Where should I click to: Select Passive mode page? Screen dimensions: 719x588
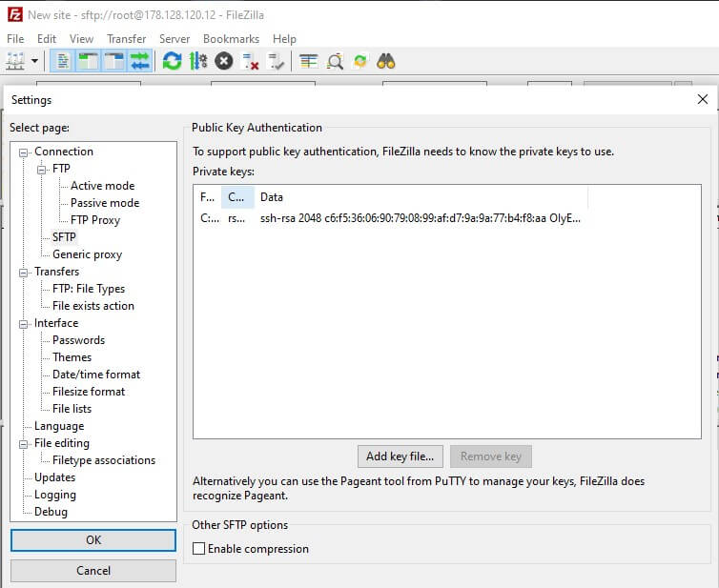[105, 203]
